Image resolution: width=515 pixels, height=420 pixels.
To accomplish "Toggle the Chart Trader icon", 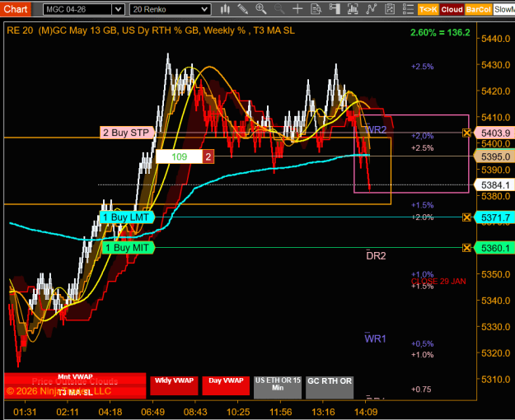I will 335,9.
